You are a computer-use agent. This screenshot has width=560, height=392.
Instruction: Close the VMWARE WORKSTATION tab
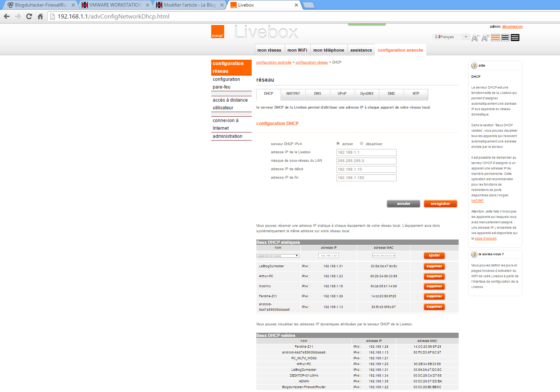[148, 5]
